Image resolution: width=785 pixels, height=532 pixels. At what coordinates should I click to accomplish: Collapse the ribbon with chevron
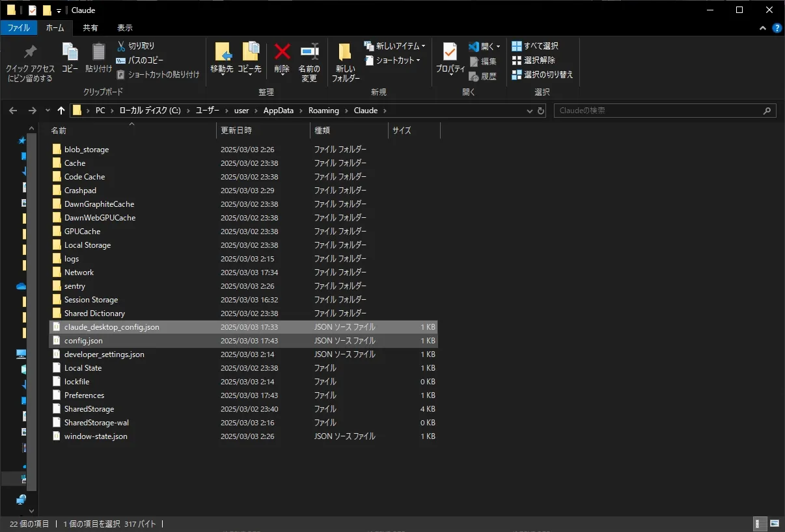(x=764, y=28)
